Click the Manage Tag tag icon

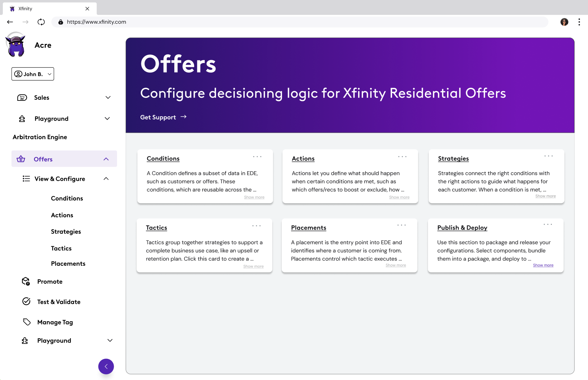click(x=27, y=322)
